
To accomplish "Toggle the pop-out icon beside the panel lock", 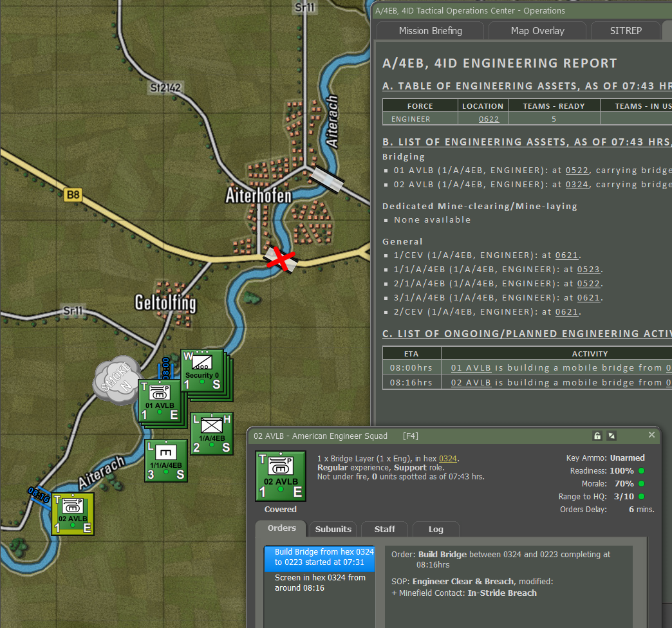I will coord(611,436).
